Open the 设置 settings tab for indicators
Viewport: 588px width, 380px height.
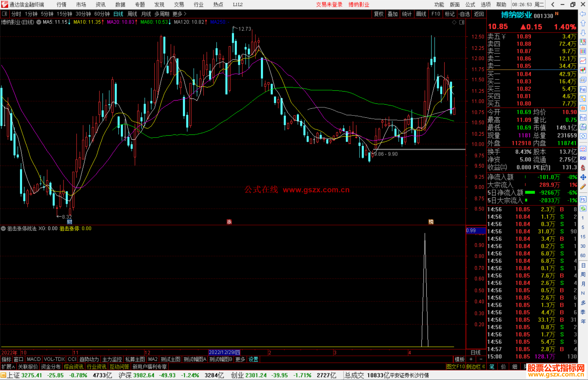[x=253, y=359]
